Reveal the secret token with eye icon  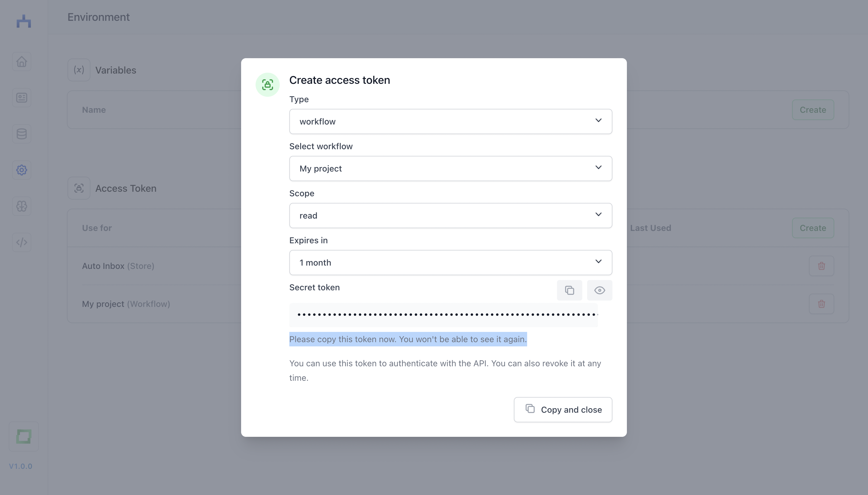click(599, 290)
